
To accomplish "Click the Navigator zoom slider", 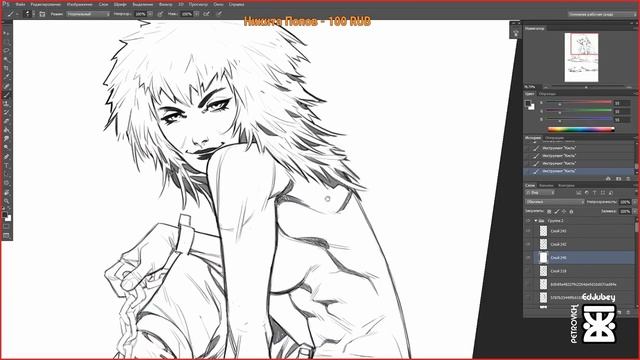I will tap(586, 87).
